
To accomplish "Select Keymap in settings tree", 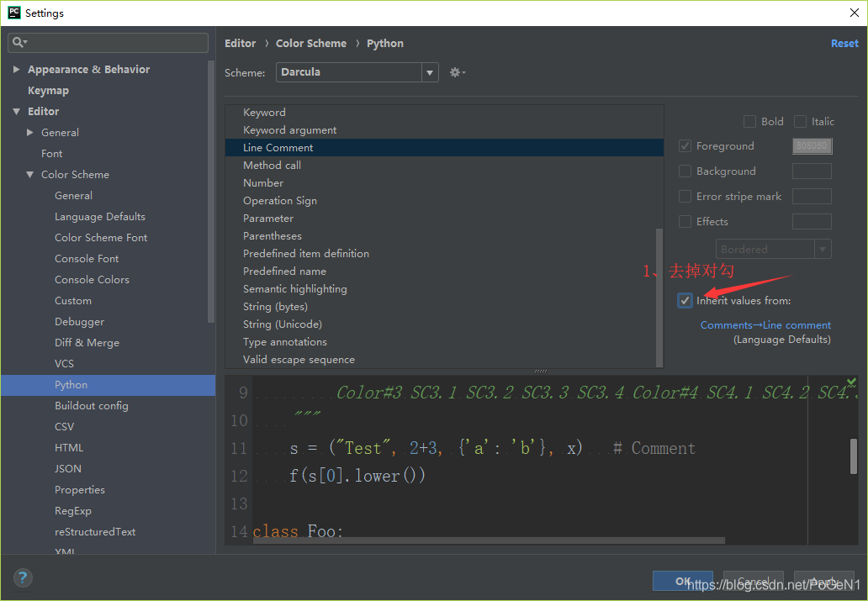I will point(48,90).
